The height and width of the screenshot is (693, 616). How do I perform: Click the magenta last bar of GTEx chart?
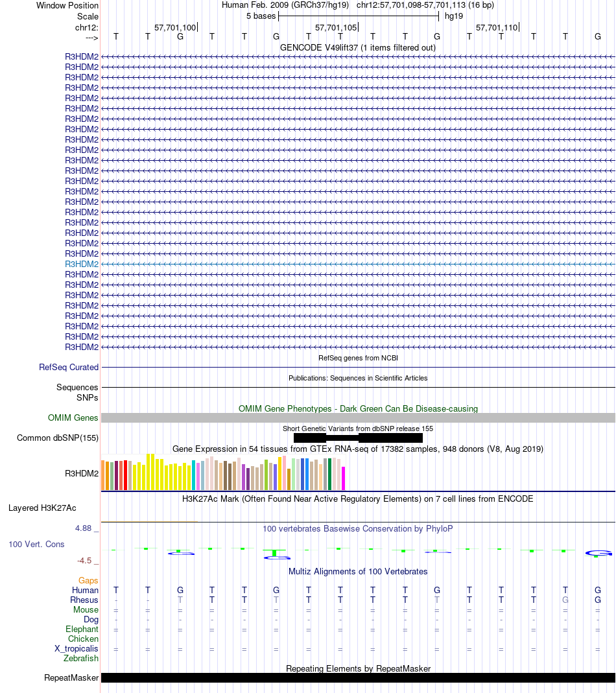(343, 478)
